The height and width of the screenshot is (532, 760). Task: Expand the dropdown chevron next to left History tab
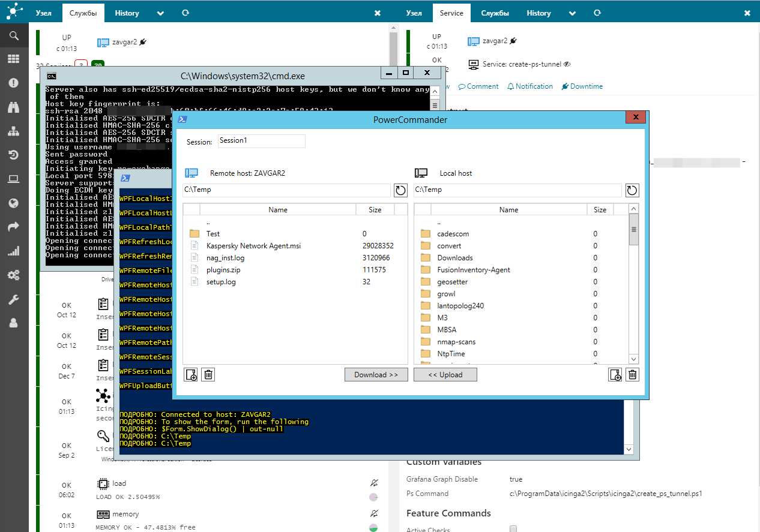tap(160, 13)
